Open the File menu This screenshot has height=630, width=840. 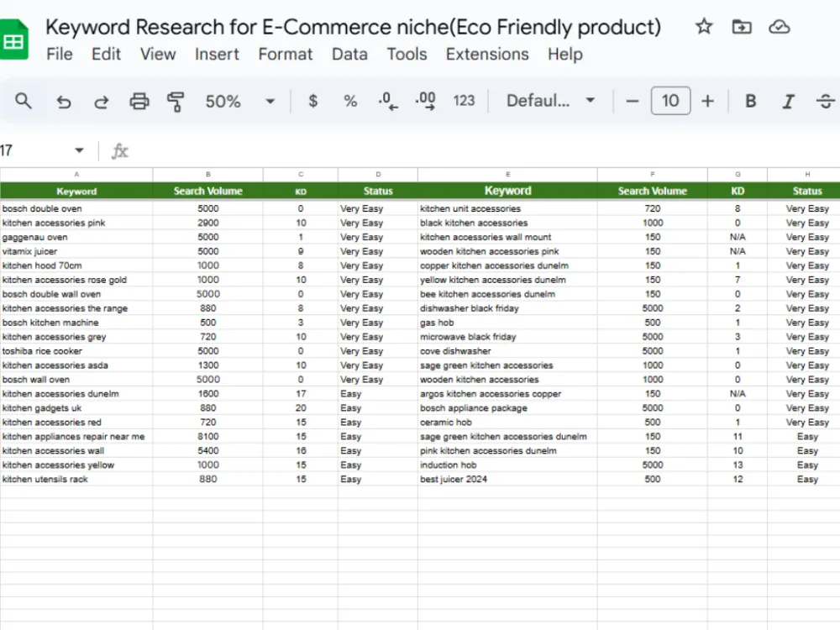tap(60, 54)
